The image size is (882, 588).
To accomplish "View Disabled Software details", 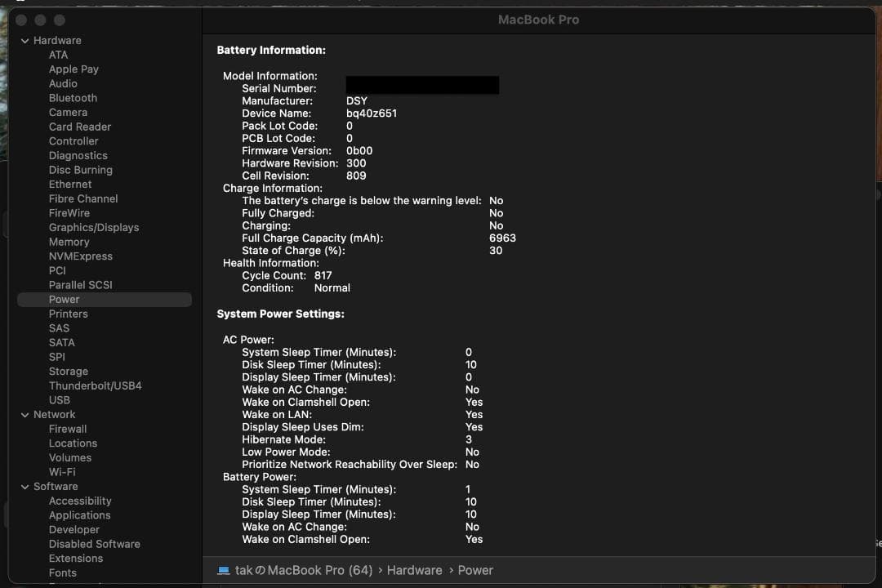I will [x=94, y=543].
